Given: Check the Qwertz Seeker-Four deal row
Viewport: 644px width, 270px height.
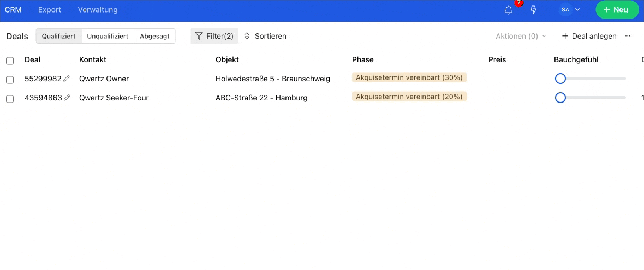Looking at the screenshot, I should point(10,99).
